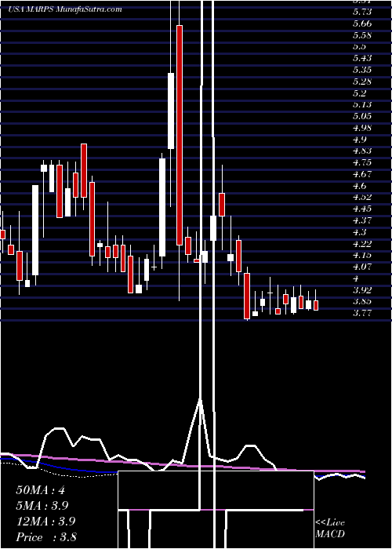Click the <<Live MACD label
392x549 pixels.
pos(330,529)
